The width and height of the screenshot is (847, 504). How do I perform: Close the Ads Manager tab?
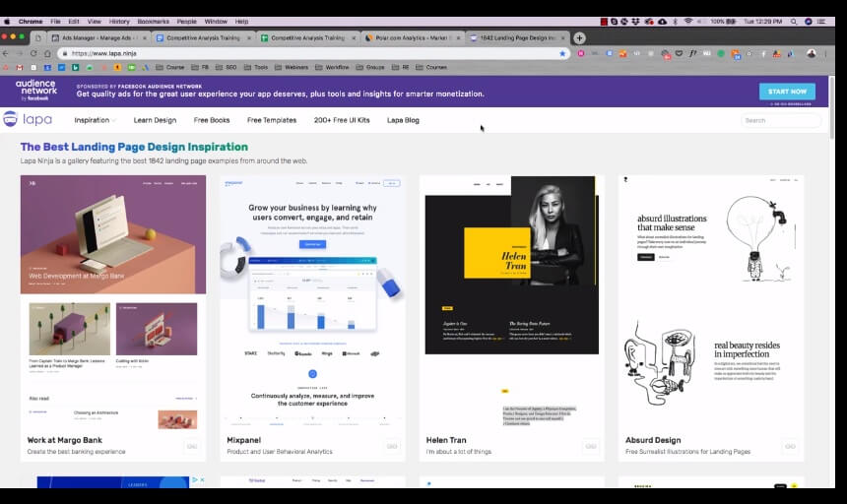tap(144, 37)
